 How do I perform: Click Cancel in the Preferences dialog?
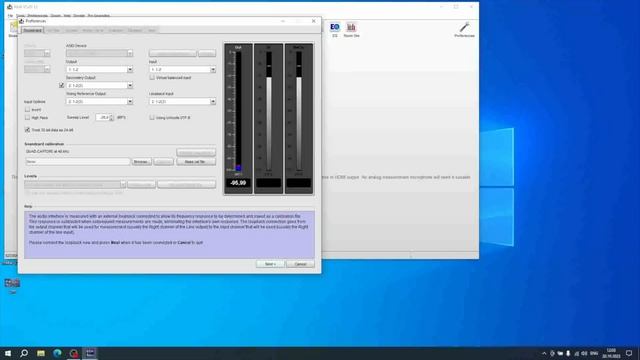(300, 264)
